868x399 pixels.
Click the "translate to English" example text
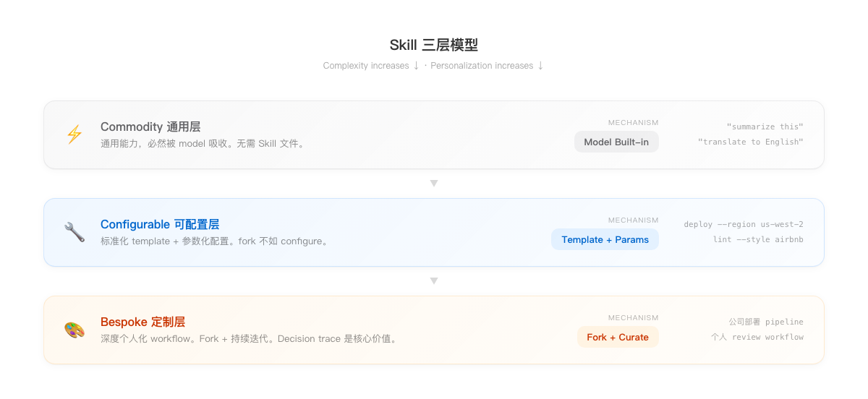pos(750,142)
